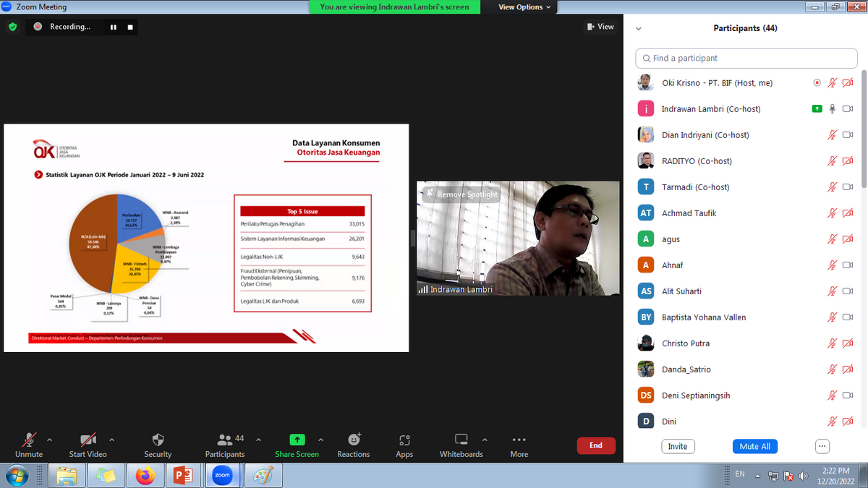Click the Invite button
The width and height of the screenshot is (868, 488).
click(678, 446)
